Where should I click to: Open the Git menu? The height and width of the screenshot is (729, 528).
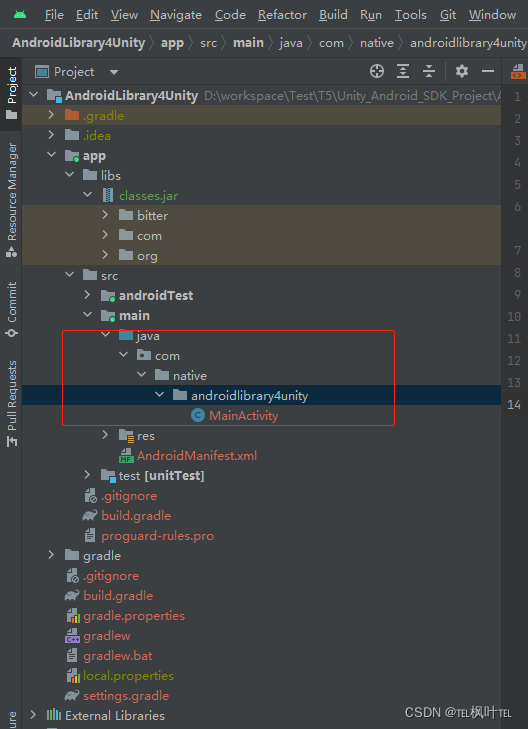[x=448, y=15]
